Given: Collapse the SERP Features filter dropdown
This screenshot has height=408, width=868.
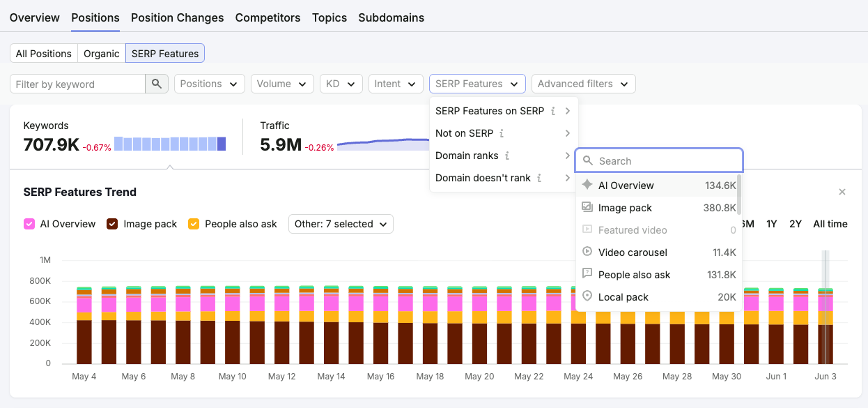Looking at the screenshot, I should (x=477, y=84).
